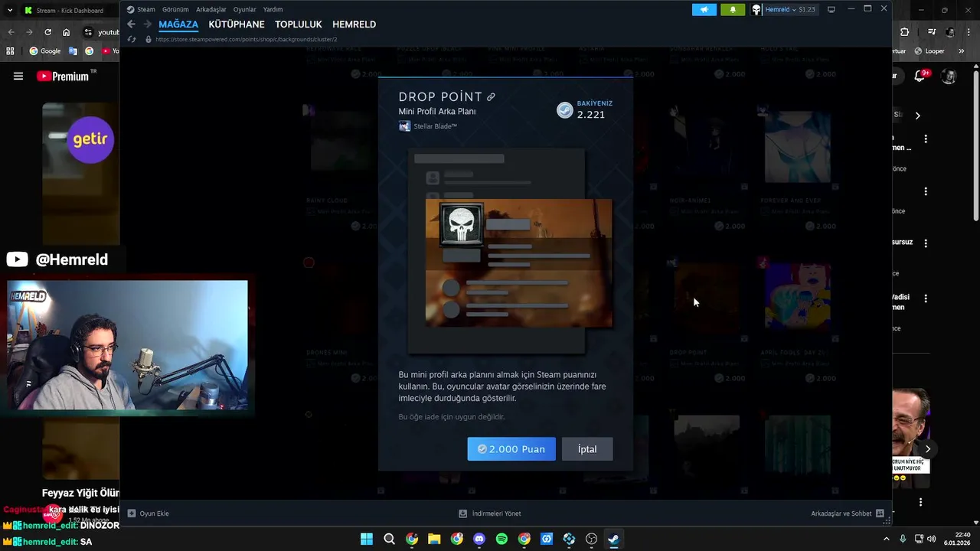This screenshot has width=980, height=551.
Task: Open the YouTube hamburger guide menu
Action: pos(18,76)
